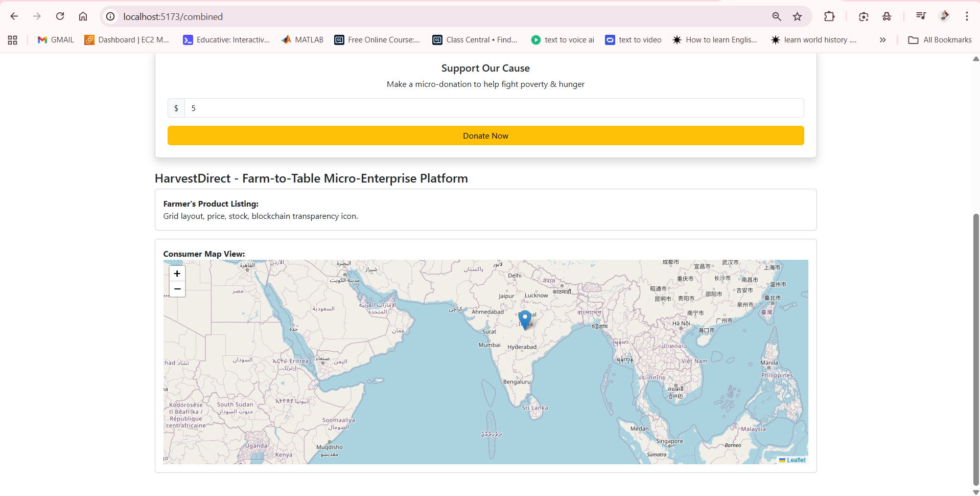Image resolution: width=980 pixels, height=496 pixels.
Task: Open the Dashboard | EC2 bookmark
Action: click(x=127, y=40)
